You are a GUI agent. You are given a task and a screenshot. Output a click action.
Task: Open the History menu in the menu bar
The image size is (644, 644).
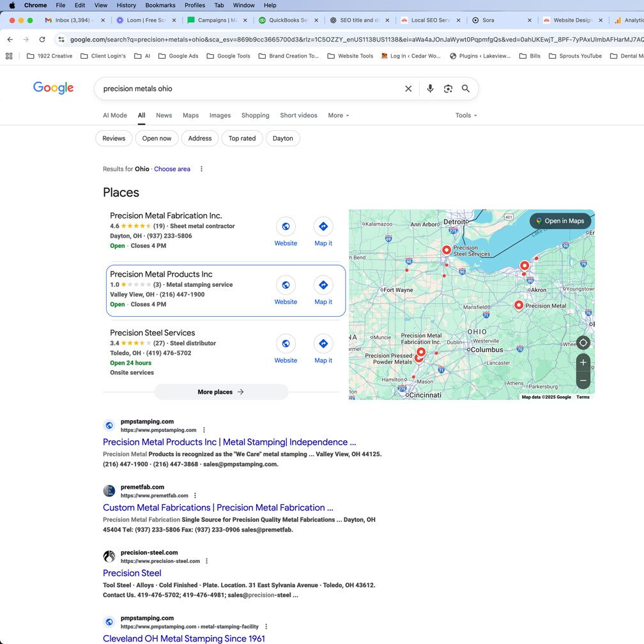126,5
